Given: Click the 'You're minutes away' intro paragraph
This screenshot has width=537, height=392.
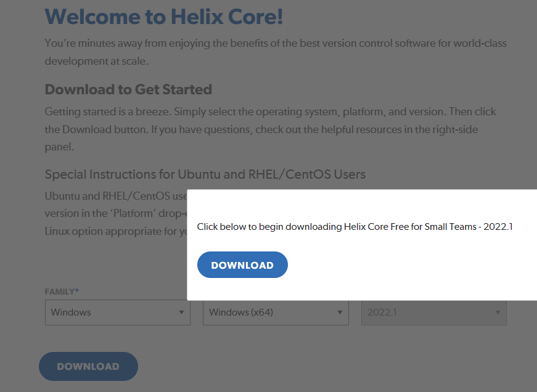Looking at the screenshot, I should click(276, 44).
